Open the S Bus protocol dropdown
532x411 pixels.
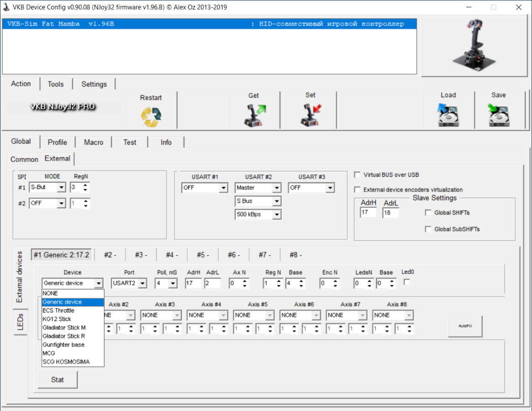point(277,201)
